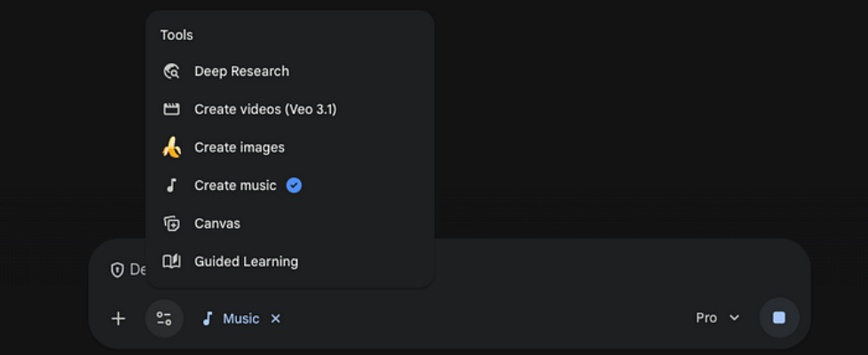Select "Guided Learning" menu entry

246,262
